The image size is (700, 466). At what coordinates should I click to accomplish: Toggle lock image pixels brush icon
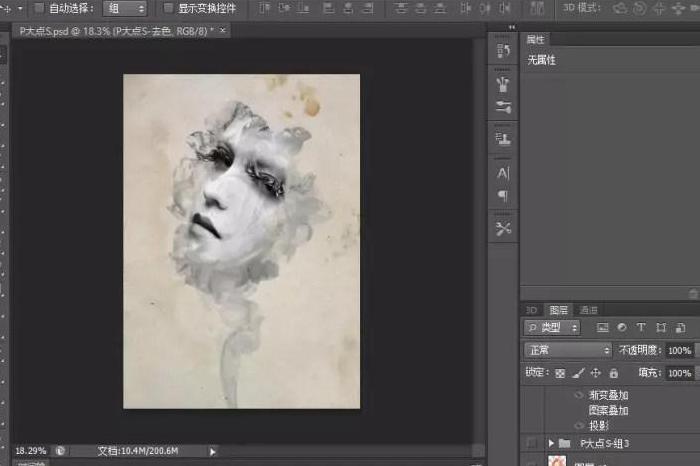[578, 373]
